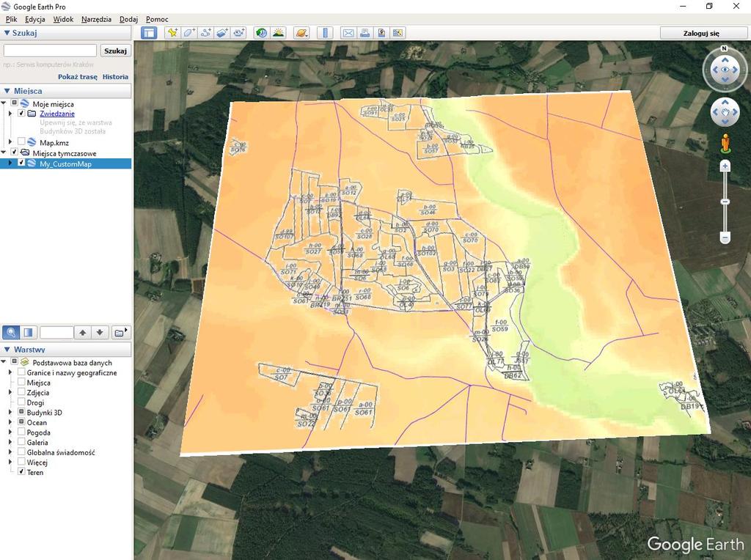Image resolution: width=751 pixels, height=560 pixels.
Task: Zoom out with minus button
Action: tap(725, 237)
